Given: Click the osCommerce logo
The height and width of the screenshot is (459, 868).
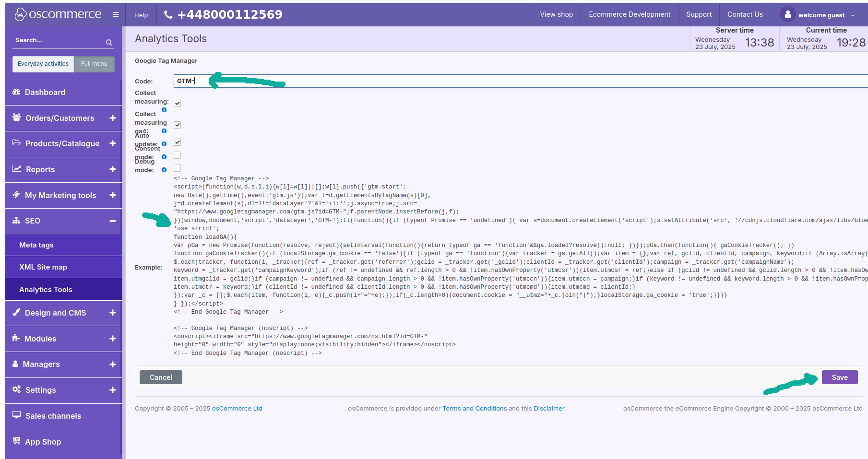Looking at the screenshot, I should click(x=58, y=14).
